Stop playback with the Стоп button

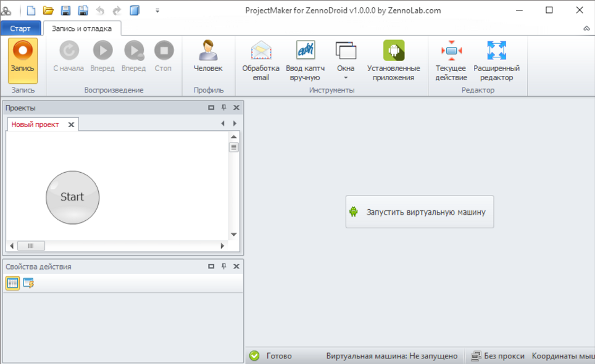164,57
